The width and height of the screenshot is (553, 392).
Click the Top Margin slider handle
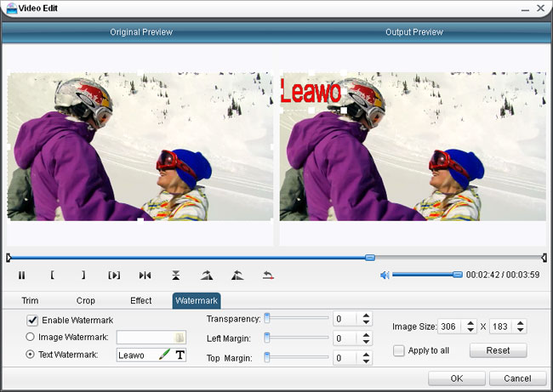pyautogui.click(x=267, y=357)
